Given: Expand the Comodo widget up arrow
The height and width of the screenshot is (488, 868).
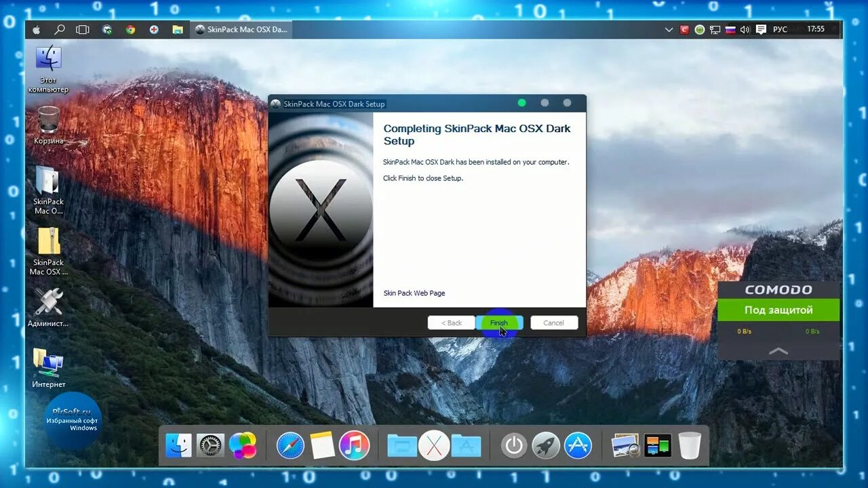Looking at the screenshot, I should [778, 350].
